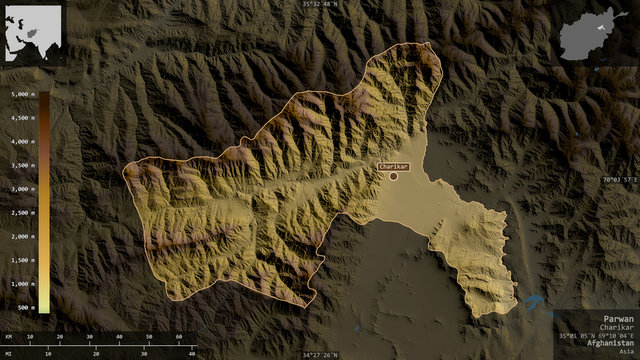This screenshot has width=640, height=360.
Task: Click the top latitude label 35°32'48"N
Action: [x=320, y=4]
